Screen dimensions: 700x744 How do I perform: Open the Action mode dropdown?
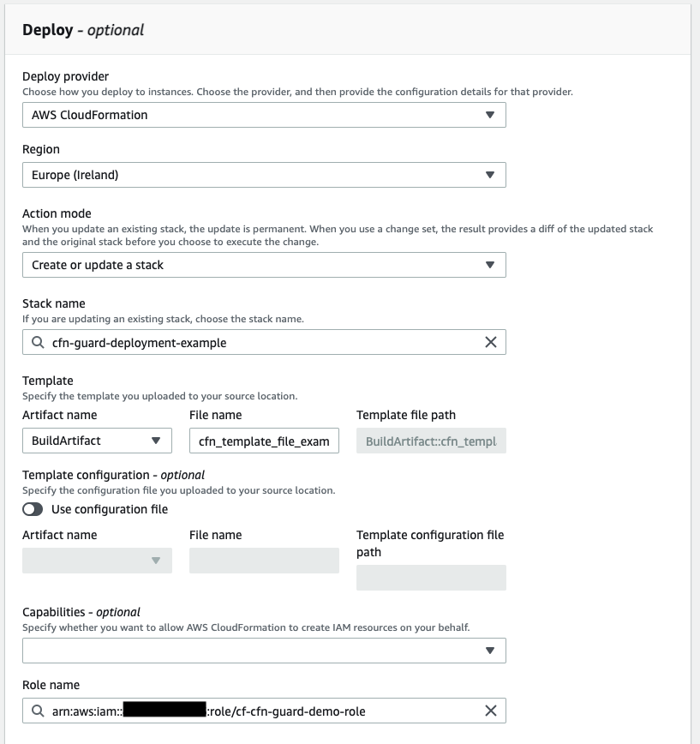click(x=264, y=265)
